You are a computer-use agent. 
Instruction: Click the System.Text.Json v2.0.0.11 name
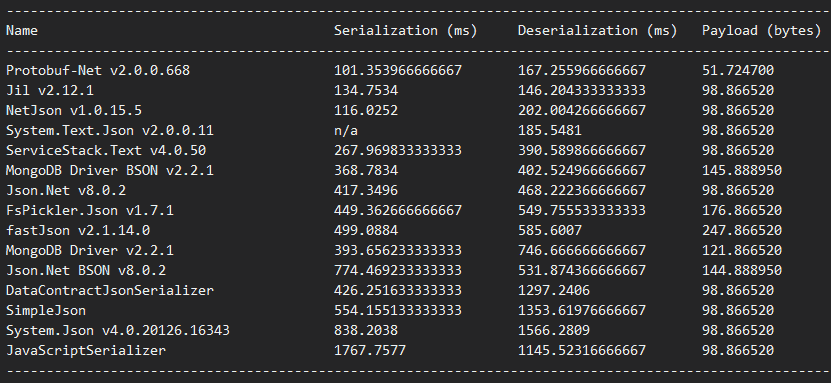pos(110,130)
